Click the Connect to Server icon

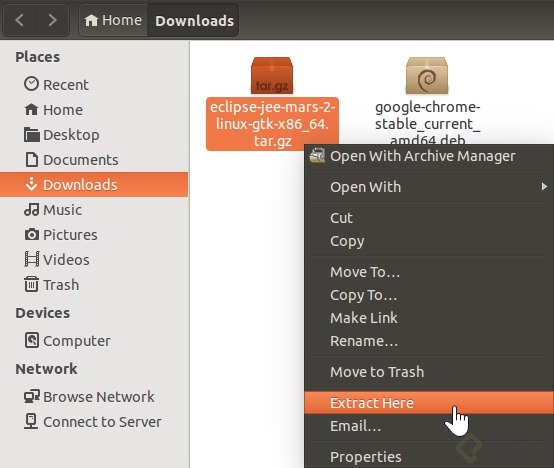[31, 421]
